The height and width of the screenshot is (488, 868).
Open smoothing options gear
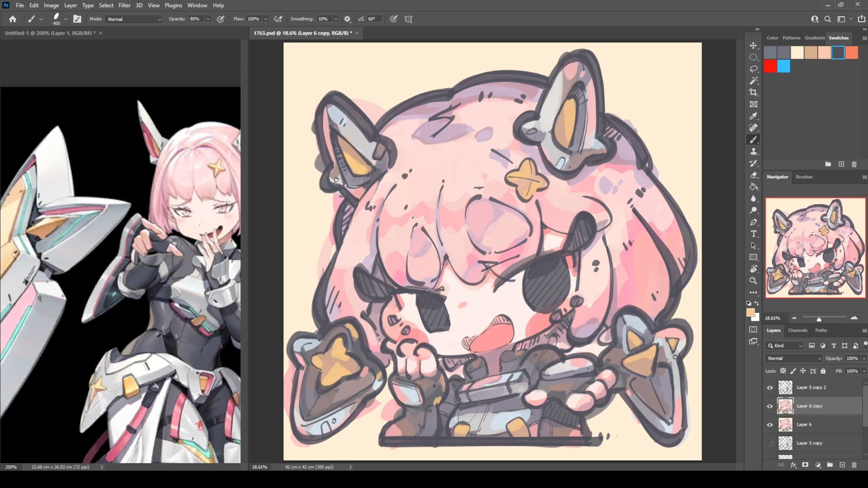click(347, 19)
